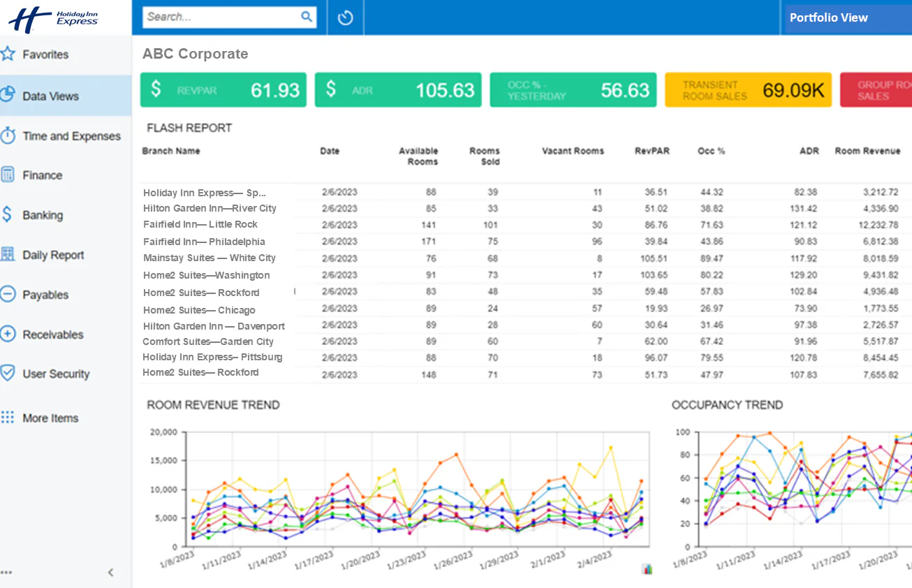Open Receivables in the sidebar
The width and height of the screenshot is (912, 588).
[66, 335]
